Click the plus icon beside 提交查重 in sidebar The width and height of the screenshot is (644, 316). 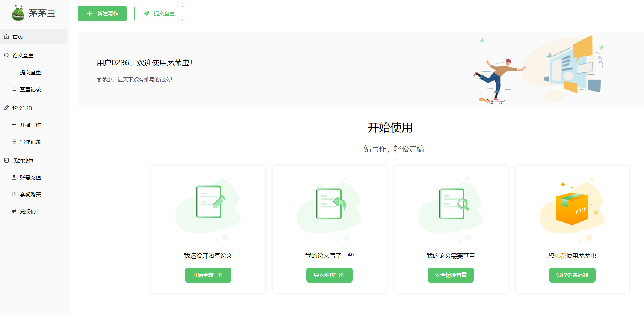tap(14, 72)
